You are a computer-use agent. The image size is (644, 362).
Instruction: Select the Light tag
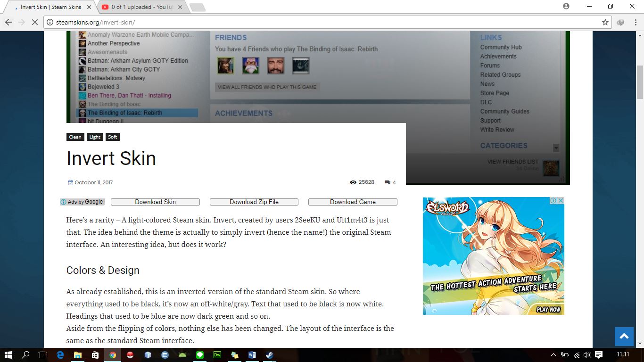[x=95, y=137]
